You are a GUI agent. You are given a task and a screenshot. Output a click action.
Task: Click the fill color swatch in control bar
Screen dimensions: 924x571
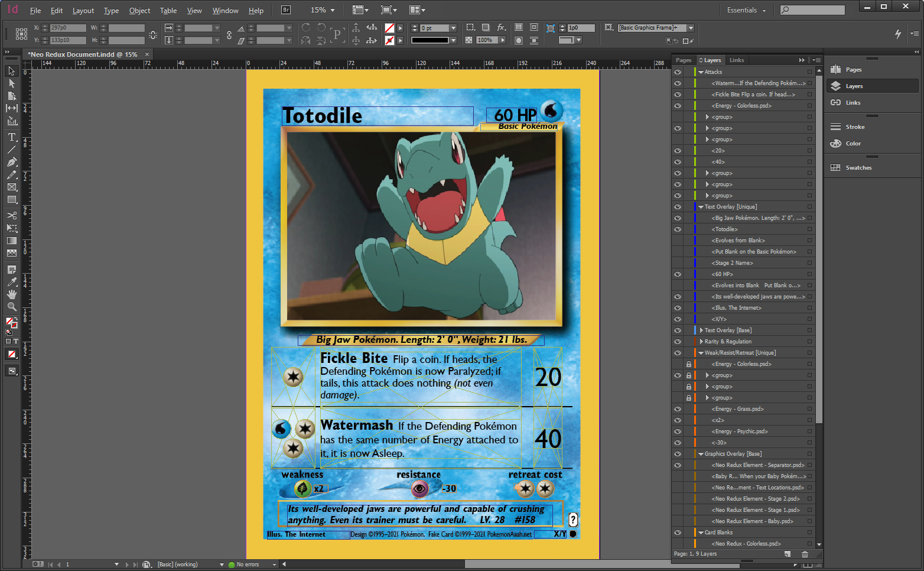click(389, 28)
